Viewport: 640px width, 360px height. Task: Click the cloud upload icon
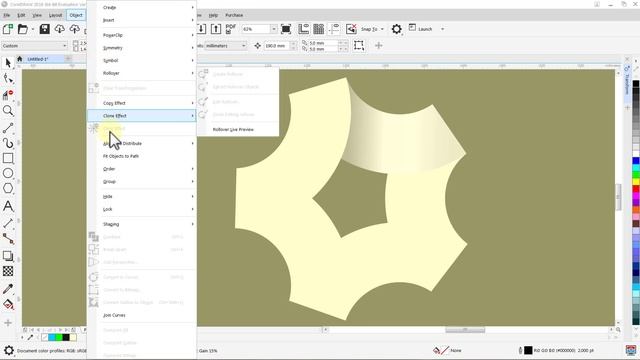75,29
